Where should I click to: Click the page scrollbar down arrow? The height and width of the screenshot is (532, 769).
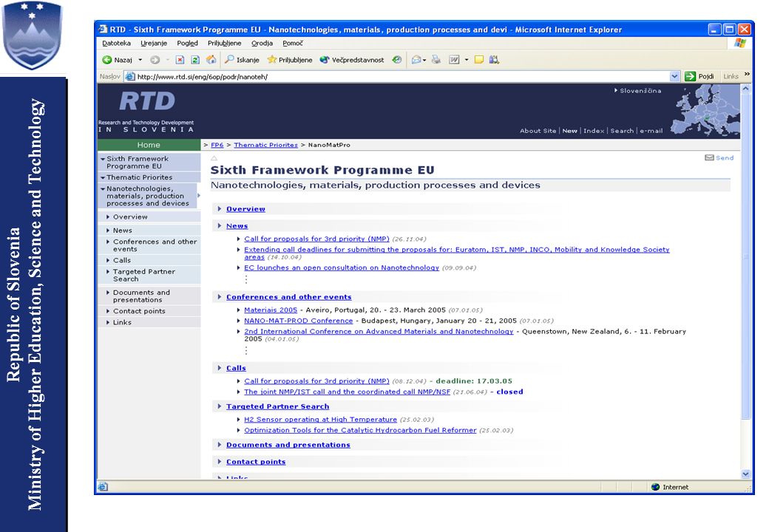746,474
